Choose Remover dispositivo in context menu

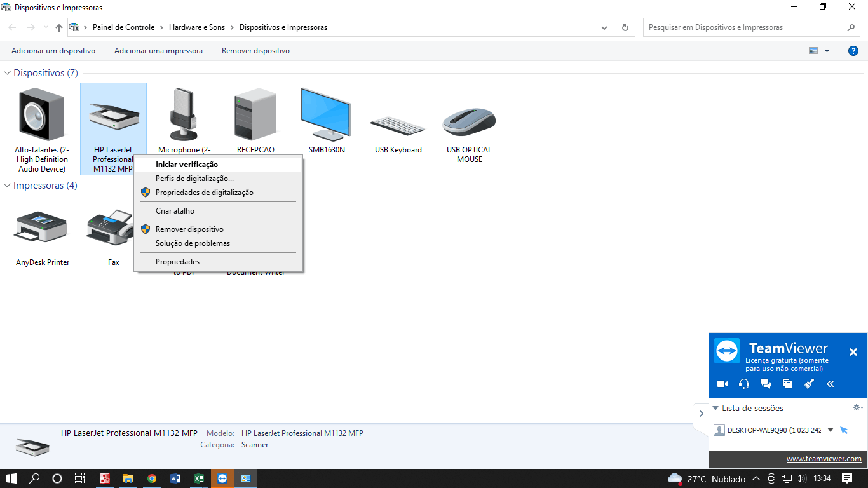click(x=218, y=229)
